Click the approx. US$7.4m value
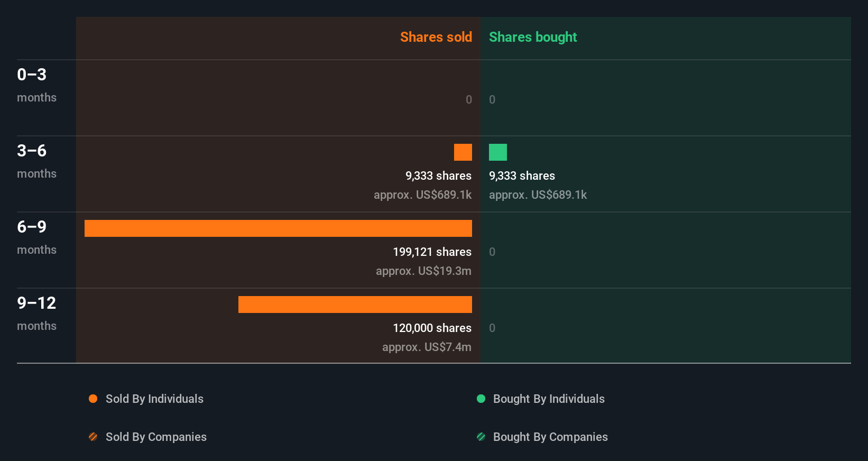Image resolution: width=868 pixels, height=461 pixels. (x=427, y=347)
